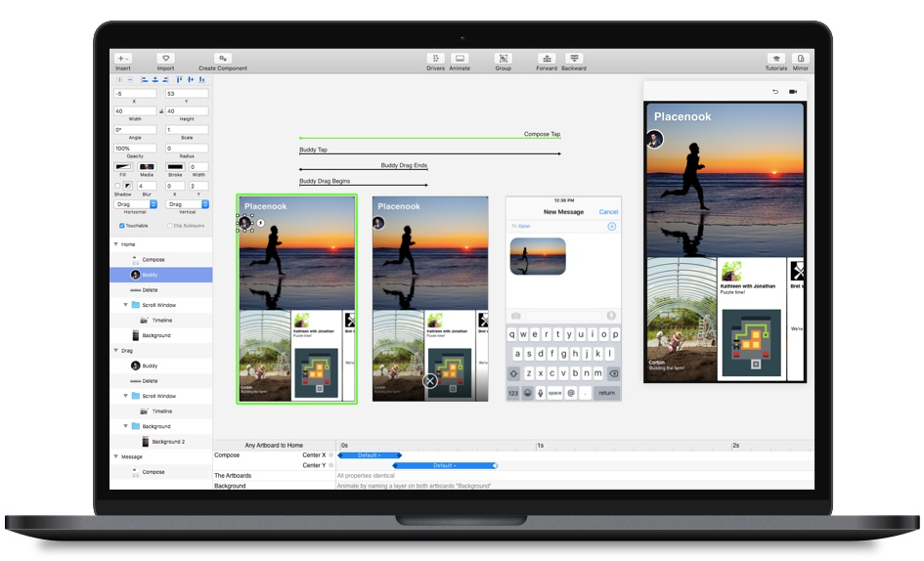This screenshot has height=561, width=924.
Task: Open the Shadow color swatch
Action: 128,187
